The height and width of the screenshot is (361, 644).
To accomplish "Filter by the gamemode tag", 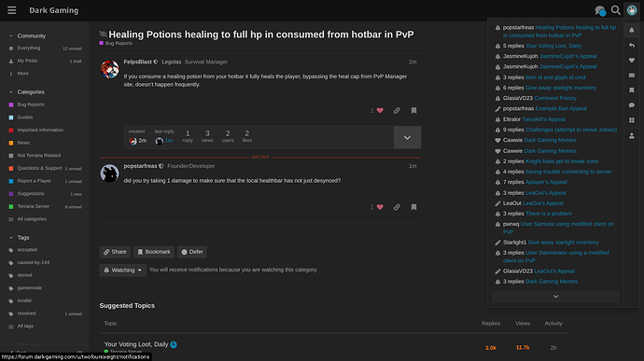I will click(29, 288).
